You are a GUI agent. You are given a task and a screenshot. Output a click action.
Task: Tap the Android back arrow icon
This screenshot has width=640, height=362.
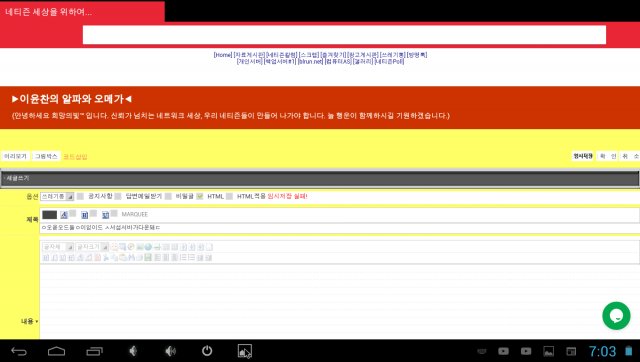click(x=18, y=351)
